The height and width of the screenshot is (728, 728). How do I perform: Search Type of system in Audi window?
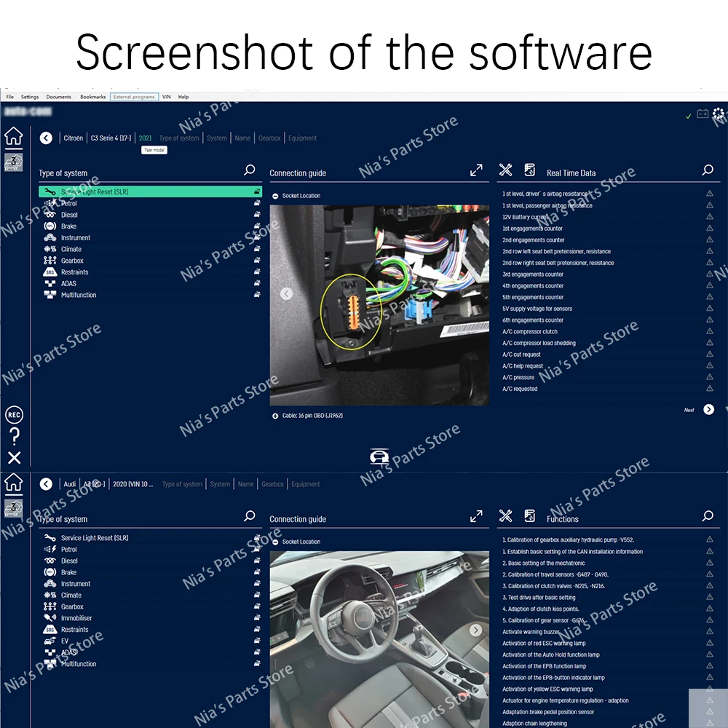(249, 516)
